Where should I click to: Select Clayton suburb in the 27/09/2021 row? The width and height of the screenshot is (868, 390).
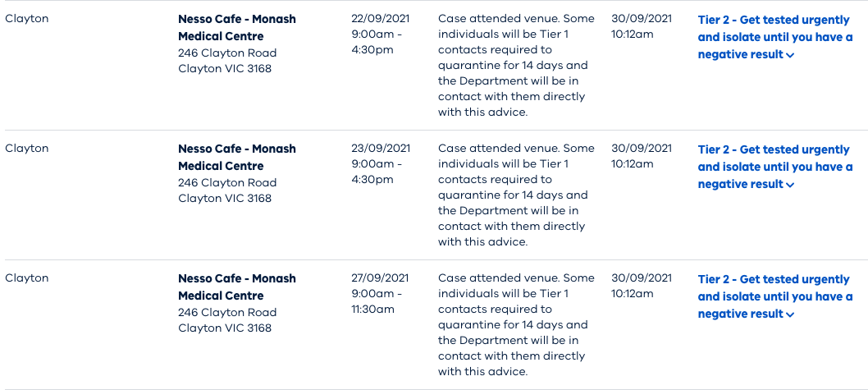pos(26,278)
